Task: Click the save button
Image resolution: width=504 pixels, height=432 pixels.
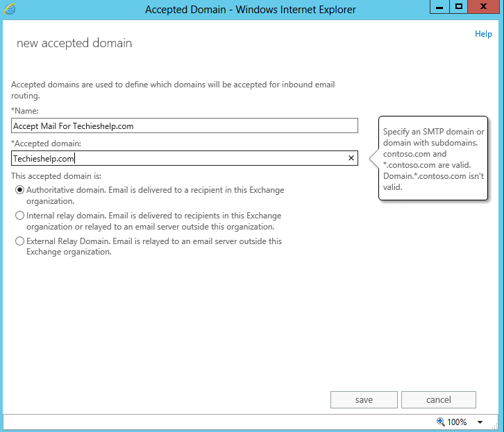Action: point(364,399)
